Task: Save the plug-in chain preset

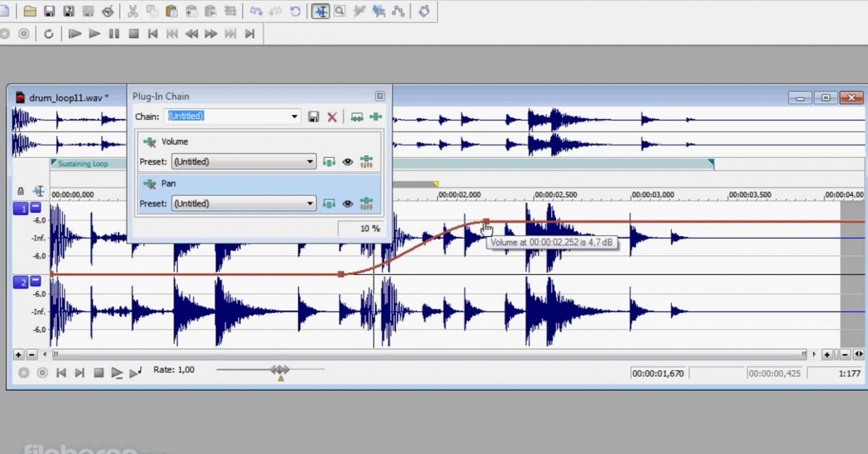Action: pos(314,116)
